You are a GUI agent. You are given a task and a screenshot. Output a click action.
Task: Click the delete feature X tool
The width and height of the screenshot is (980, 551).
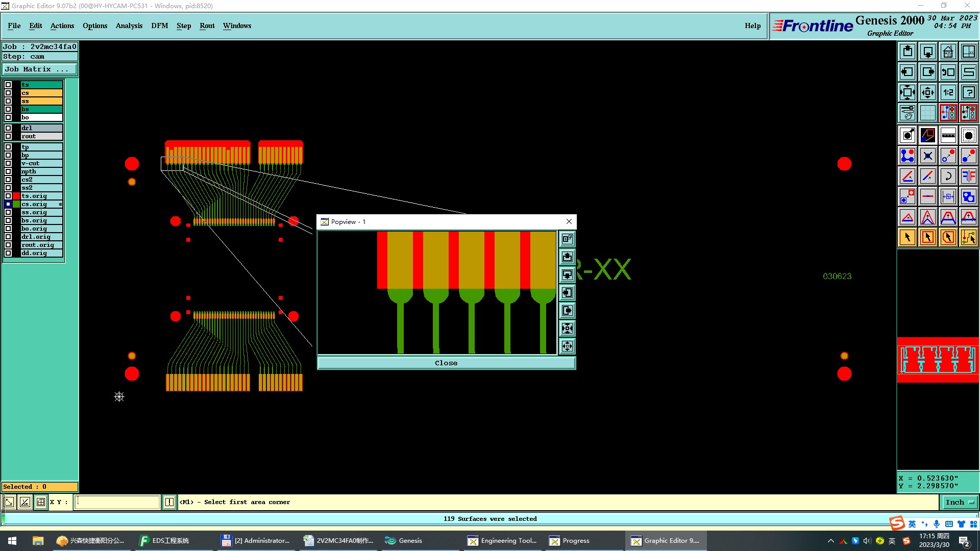(x=927, y=156)
